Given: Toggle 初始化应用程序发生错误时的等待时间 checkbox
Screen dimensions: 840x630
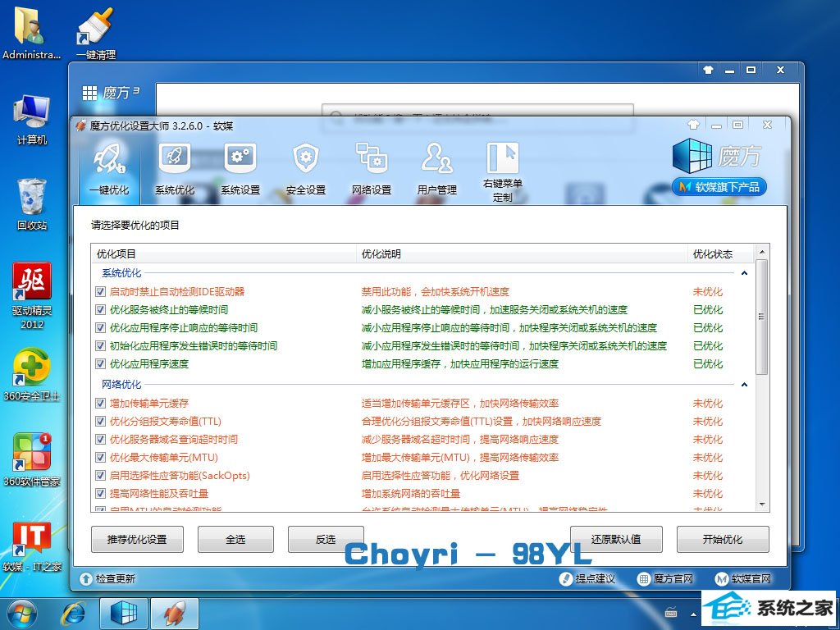Looking at the screenshot, I should coord(100,345).
